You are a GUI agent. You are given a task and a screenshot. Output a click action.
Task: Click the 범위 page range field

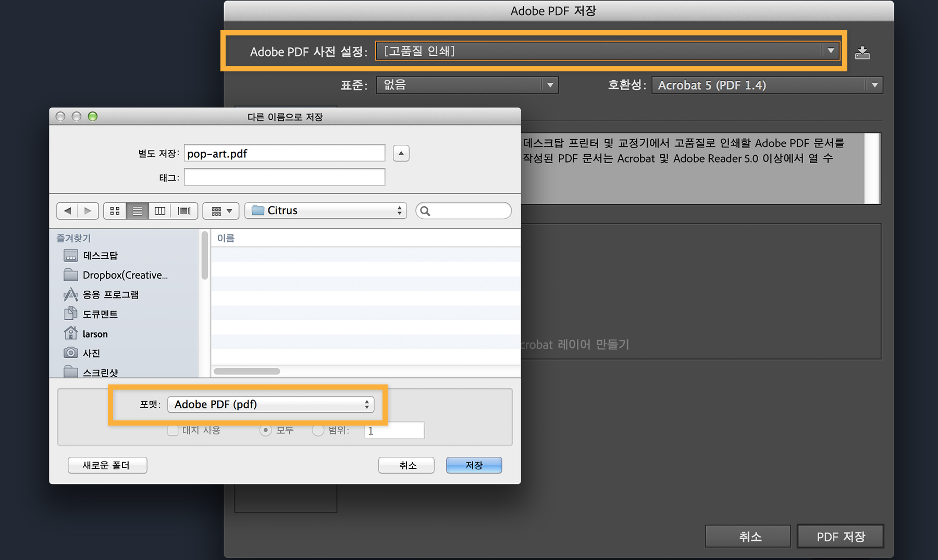point(394,430)
